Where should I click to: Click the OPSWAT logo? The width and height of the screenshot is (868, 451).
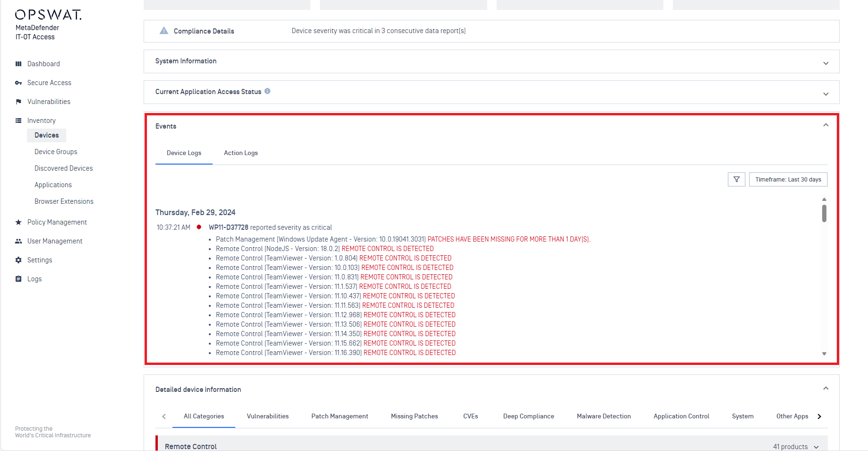pos(48,15)
